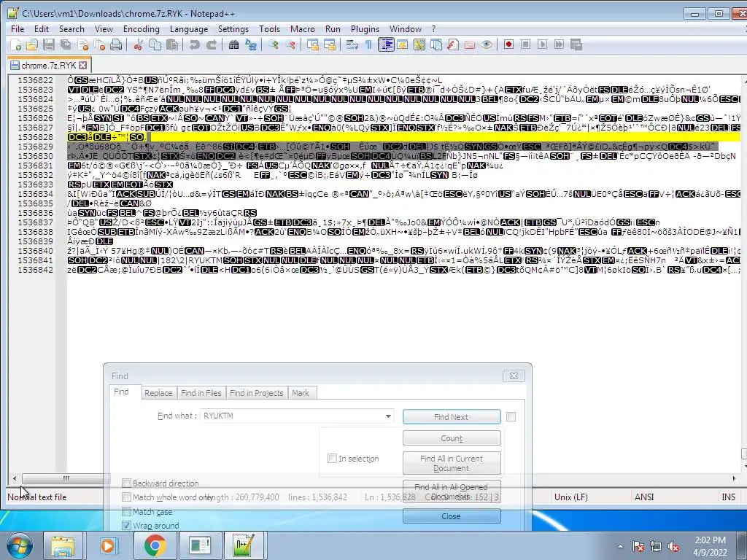Screen dimensions: 747x560
Task: Start macro recording with red dot icon
Action: tap(508, 44)
